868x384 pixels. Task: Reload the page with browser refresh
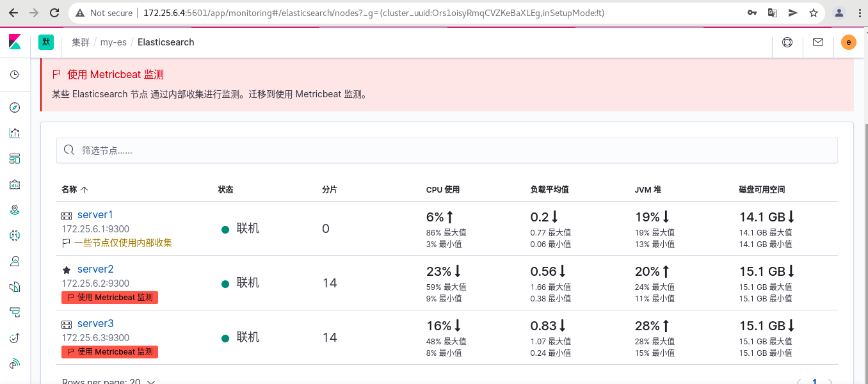click(x=55, y=13)
